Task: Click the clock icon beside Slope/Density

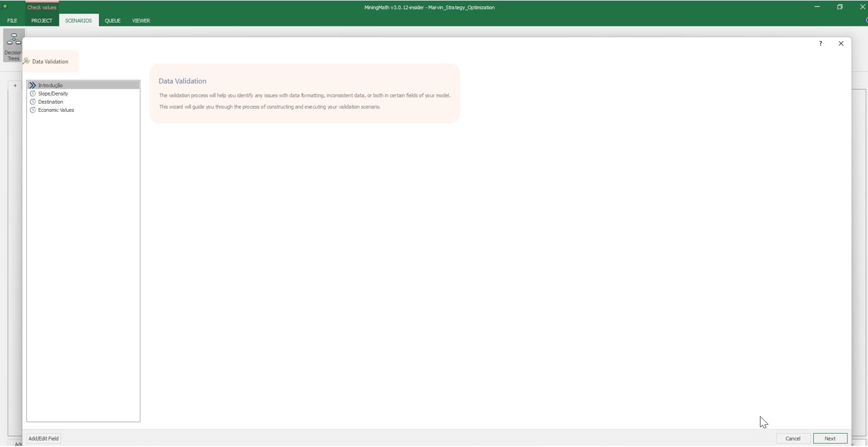Action: coord(33,93)
